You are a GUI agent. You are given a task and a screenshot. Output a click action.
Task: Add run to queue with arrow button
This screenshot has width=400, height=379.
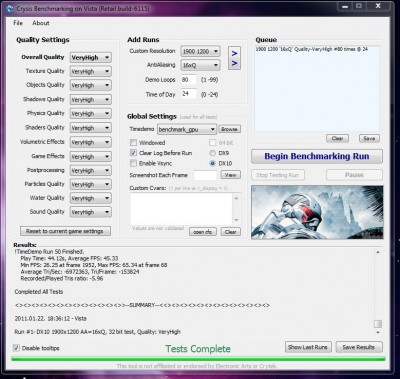234,58
